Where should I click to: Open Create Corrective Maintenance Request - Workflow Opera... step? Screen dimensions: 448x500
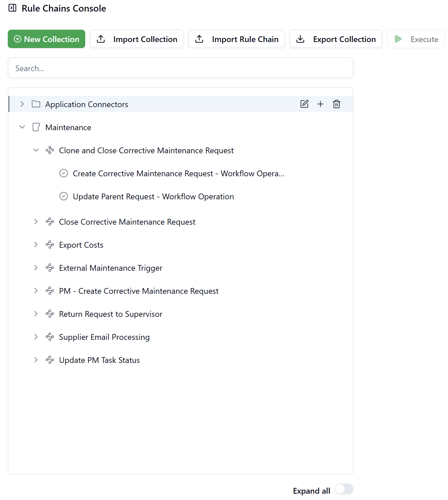coord(179,173)
